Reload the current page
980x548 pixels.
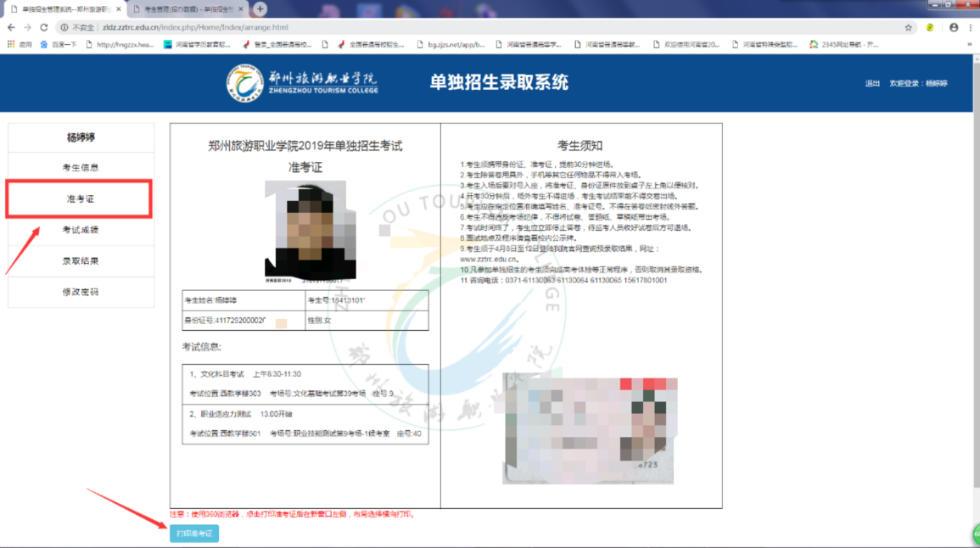point(44,27)
